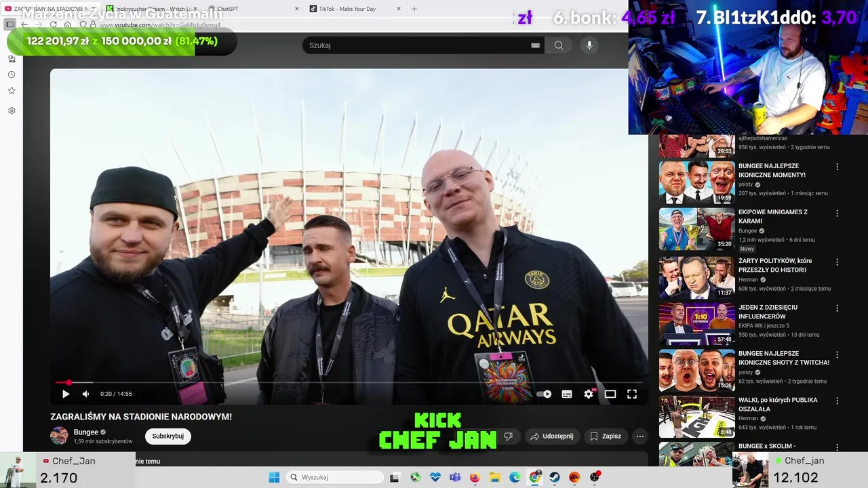Click the Zapisz save button

(x=606, y=436)
